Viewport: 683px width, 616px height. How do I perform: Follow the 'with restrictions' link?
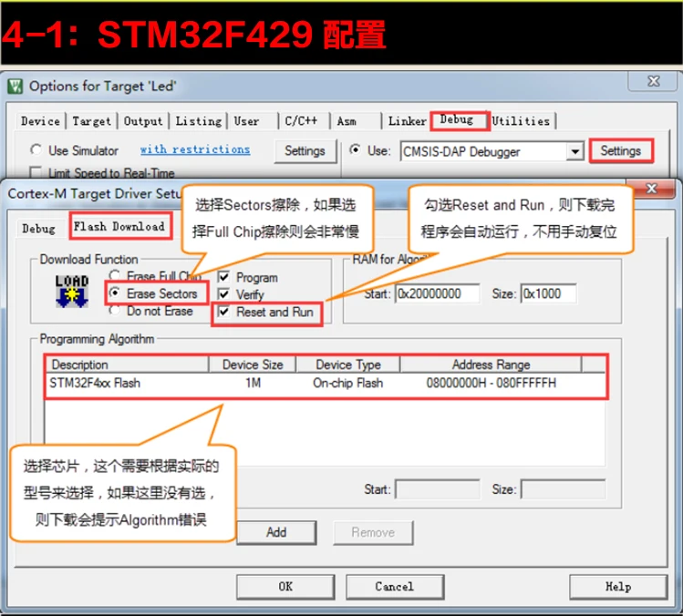click(195, 149)
